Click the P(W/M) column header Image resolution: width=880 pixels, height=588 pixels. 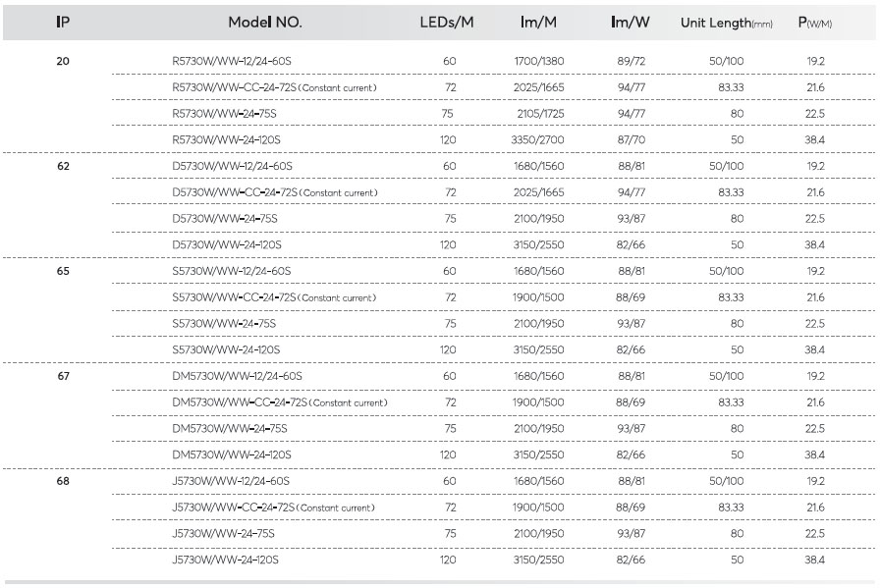[815, 23]
